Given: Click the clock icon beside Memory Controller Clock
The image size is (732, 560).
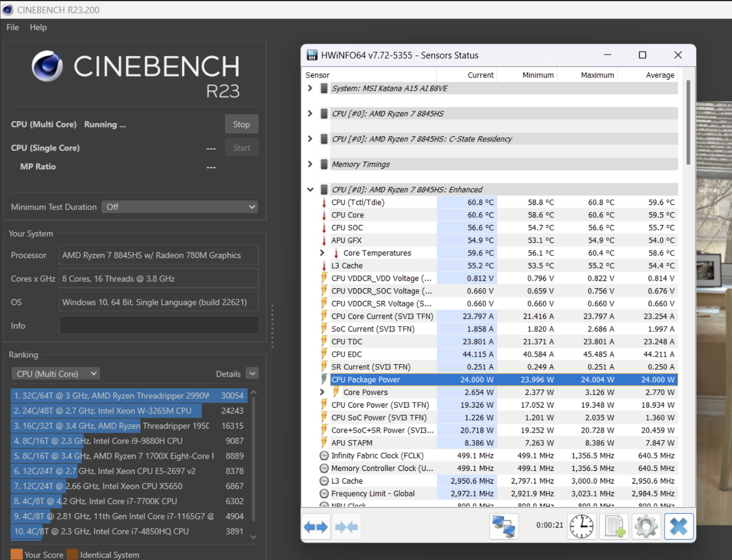Looking at the screenshot, I should pos(324,468).
